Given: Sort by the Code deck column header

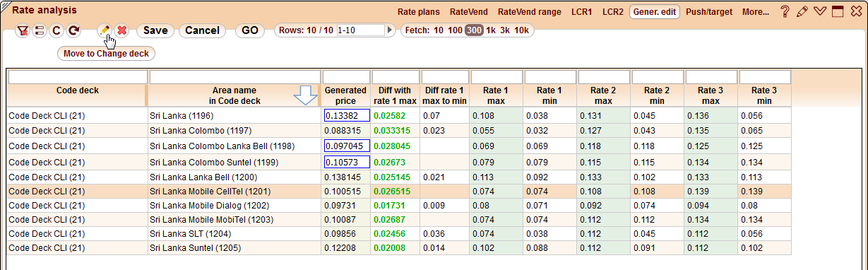Looking at the screenshot, I should tap(77, 95).
